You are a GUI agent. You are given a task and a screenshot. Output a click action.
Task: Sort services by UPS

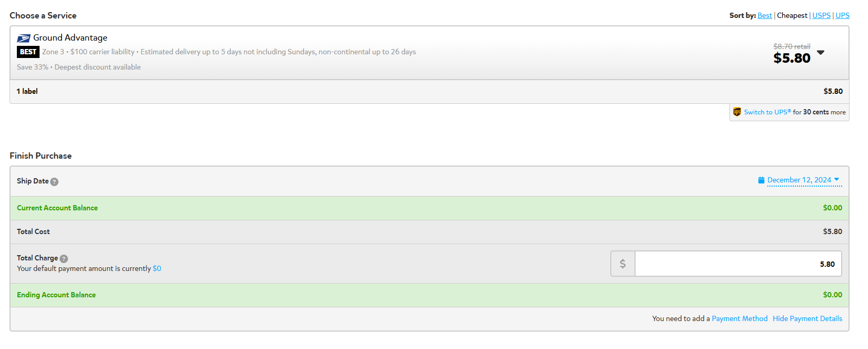(x=842, y=16)
